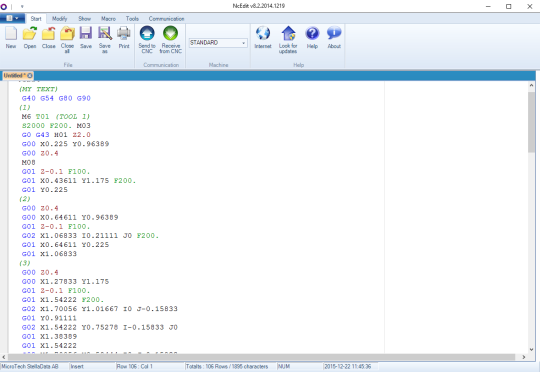Click the line 'G01 Y0.91111'
The width and height of the screenshot is (540, 372).
pos(49,318)
